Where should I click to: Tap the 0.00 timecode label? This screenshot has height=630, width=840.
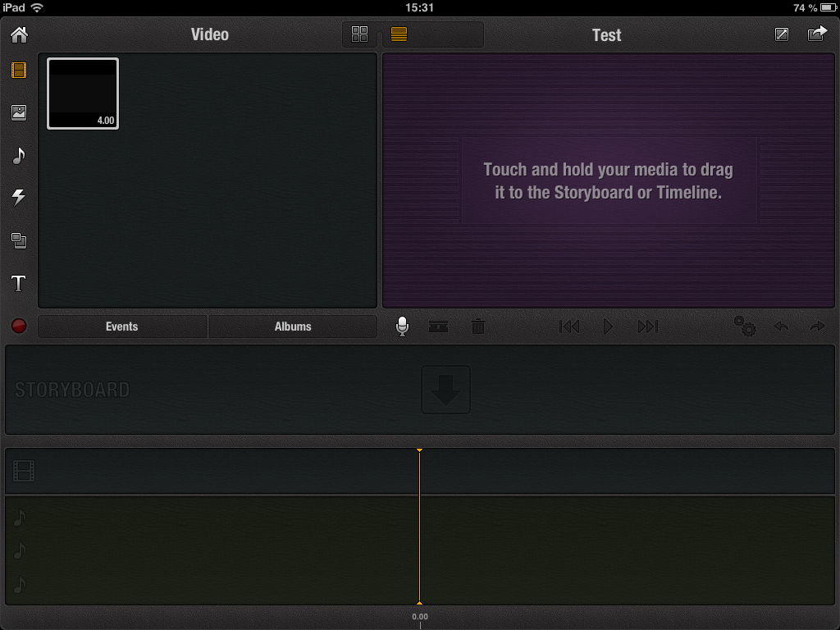420,617
